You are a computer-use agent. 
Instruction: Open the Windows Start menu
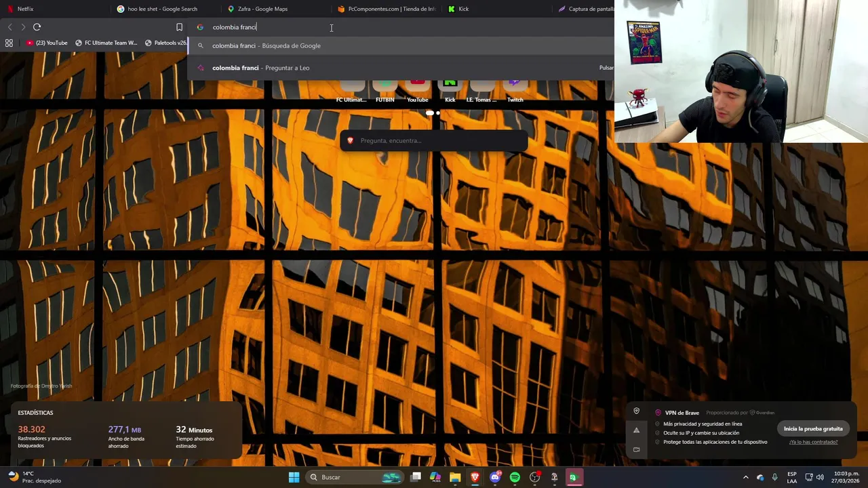click(294, 477)
